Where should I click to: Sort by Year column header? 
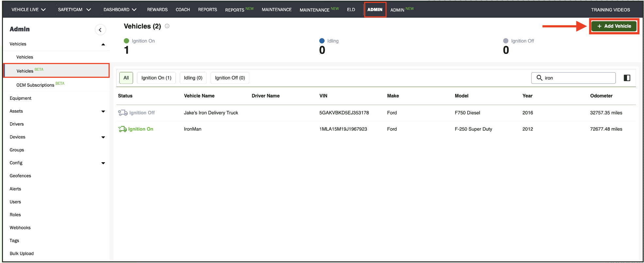coord(527,96)
